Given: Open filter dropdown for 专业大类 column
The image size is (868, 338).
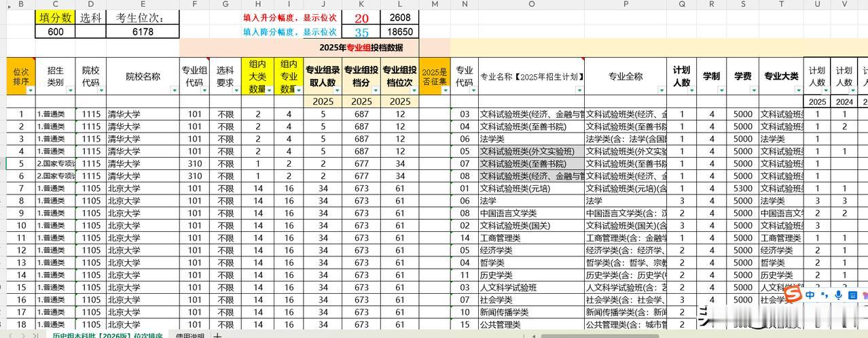Looking at the screenshot, I should tap(799, 90).
